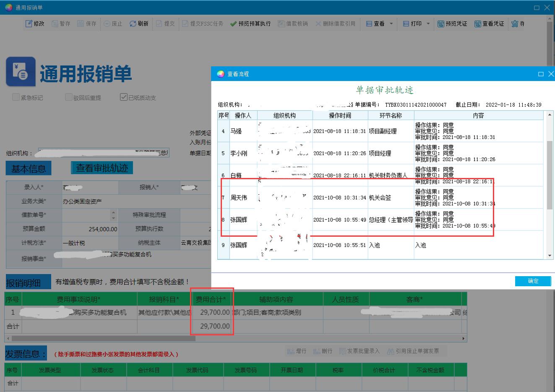Switch to the 基本信息 tab
The image size is (555, 392).
[29, 169]
